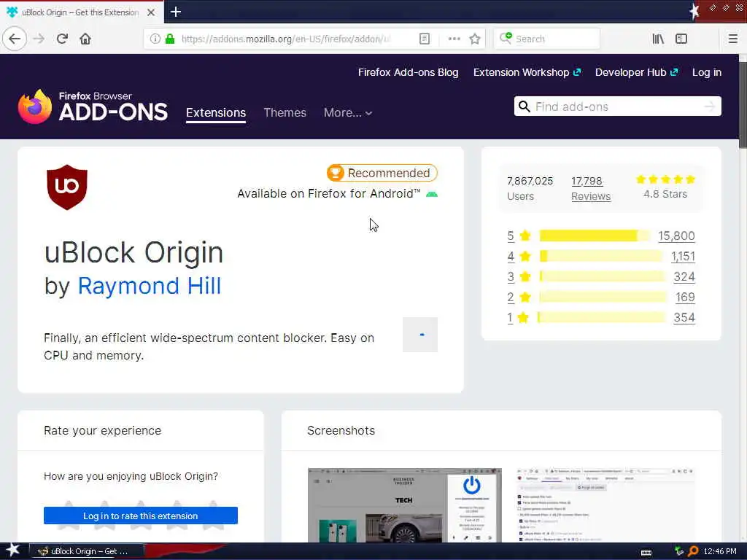Image resolution: width=747 pixels, height=560 pixels.
Task: Show sidebars with the sidebar icon
Action: pyautogui.click(x=681, y=39)
